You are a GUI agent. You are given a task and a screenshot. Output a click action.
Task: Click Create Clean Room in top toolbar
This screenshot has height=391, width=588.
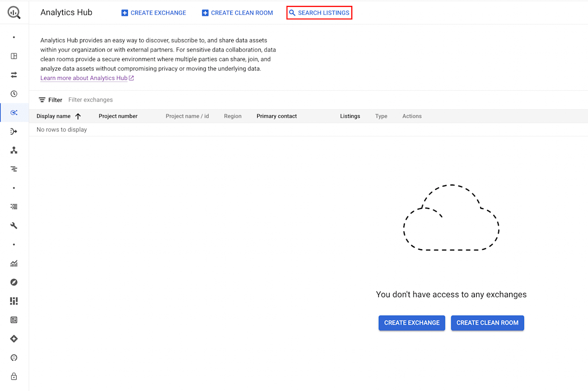[237, 13]
